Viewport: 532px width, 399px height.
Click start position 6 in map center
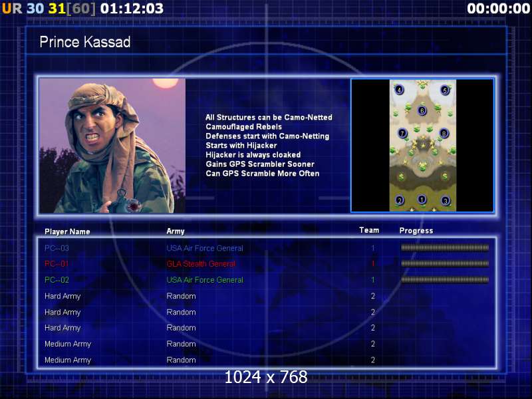422,110
